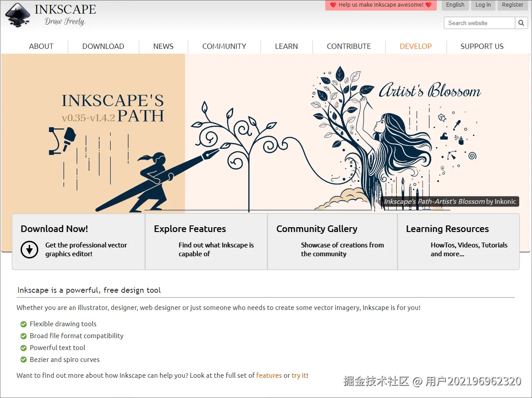Click the Broad file format compatibility text

77,336
